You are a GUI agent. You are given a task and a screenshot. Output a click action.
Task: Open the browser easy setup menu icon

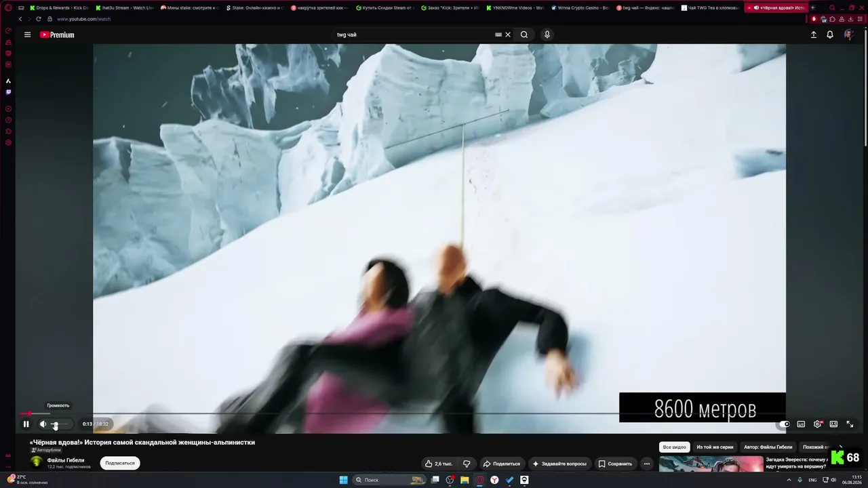click(x=860, y=19)
